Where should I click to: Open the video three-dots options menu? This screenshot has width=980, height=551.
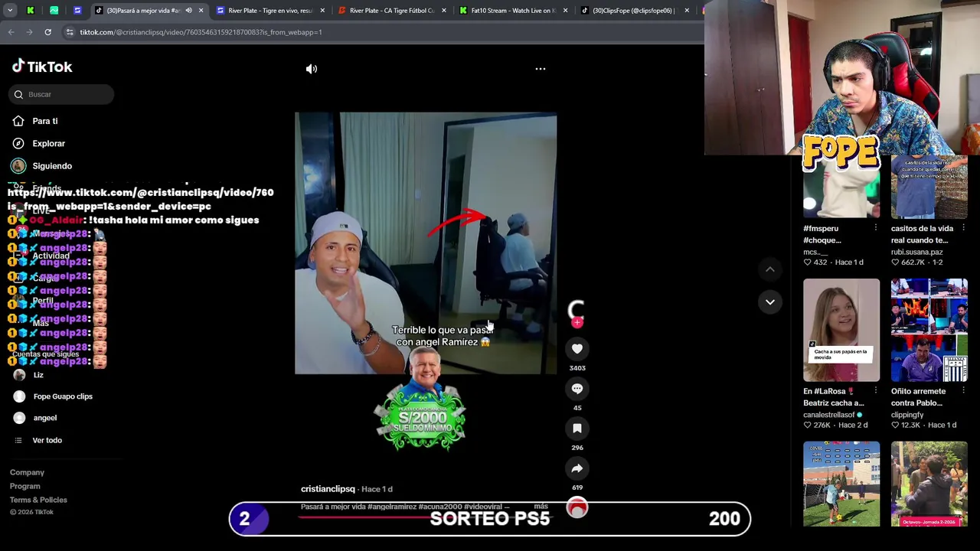tap(541, 69)
